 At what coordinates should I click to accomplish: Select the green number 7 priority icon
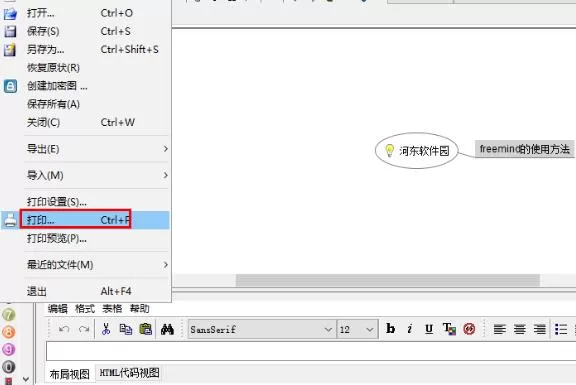click(9, 315)
